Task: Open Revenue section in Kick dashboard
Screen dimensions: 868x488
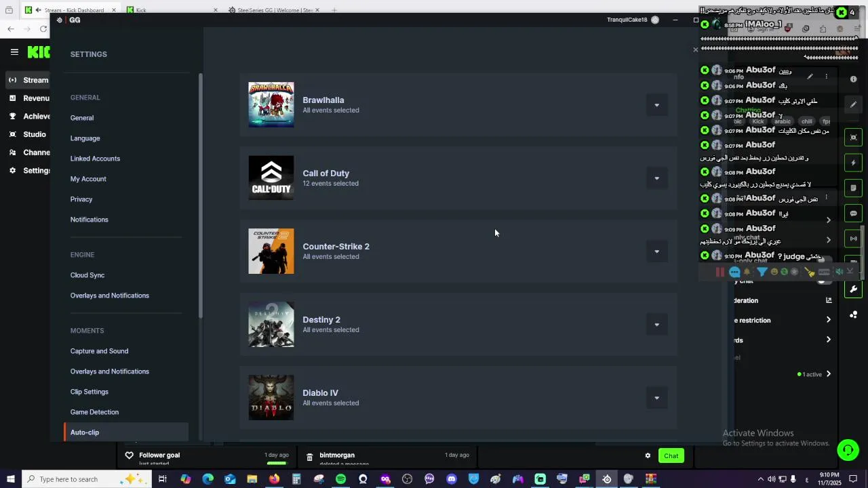Action: (28, 98)
